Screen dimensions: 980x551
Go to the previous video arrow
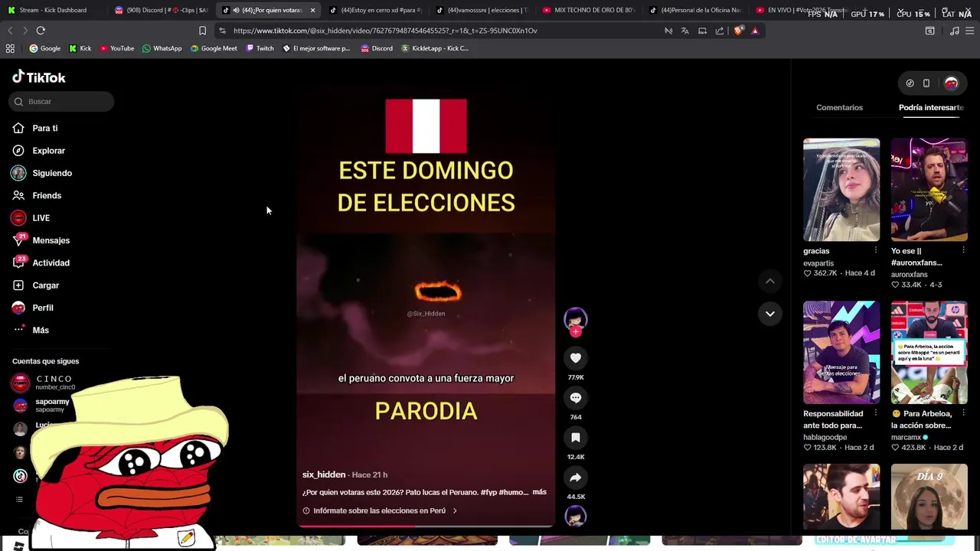[x=770, y=282]
